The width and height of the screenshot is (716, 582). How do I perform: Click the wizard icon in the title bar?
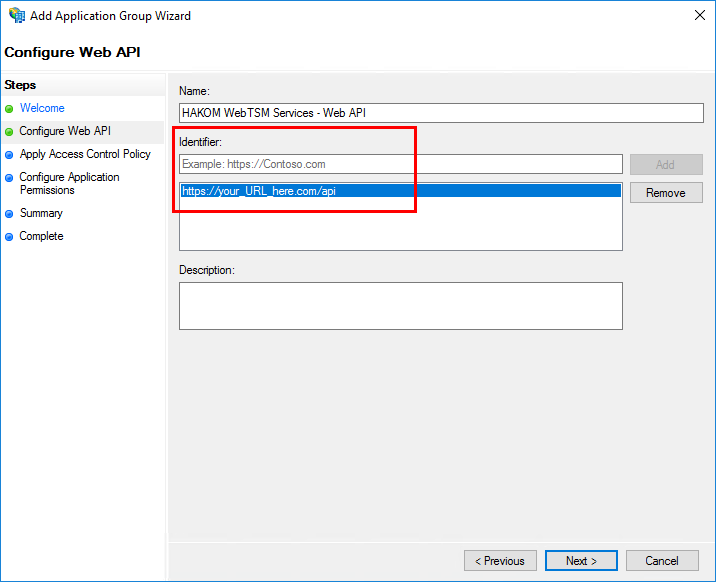point(16,16)
